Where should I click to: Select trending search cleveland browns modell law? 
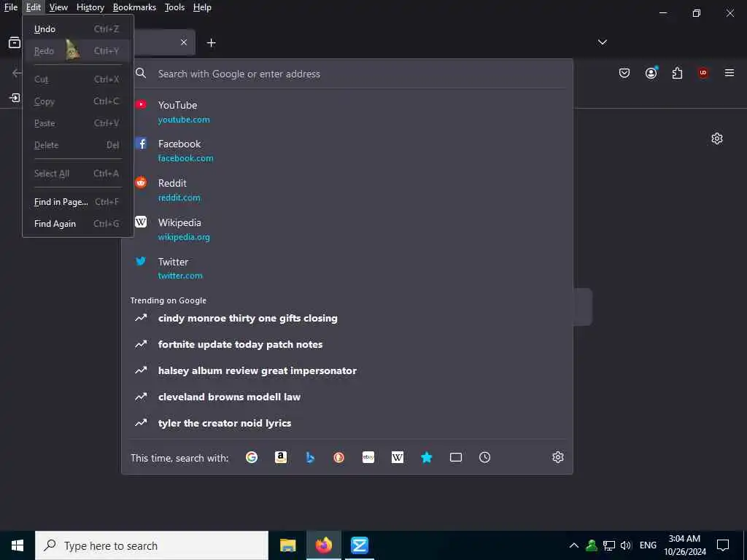pos(347,397)
